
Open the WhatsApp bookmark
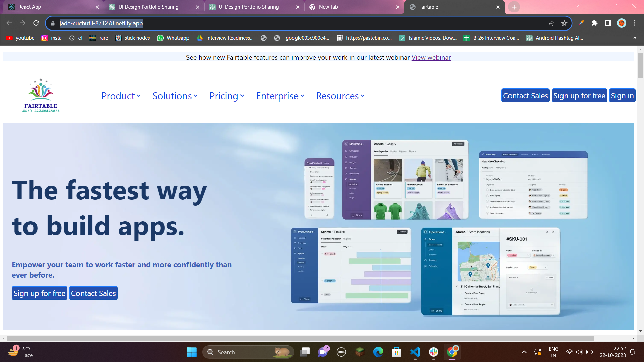tap(173, 38)
